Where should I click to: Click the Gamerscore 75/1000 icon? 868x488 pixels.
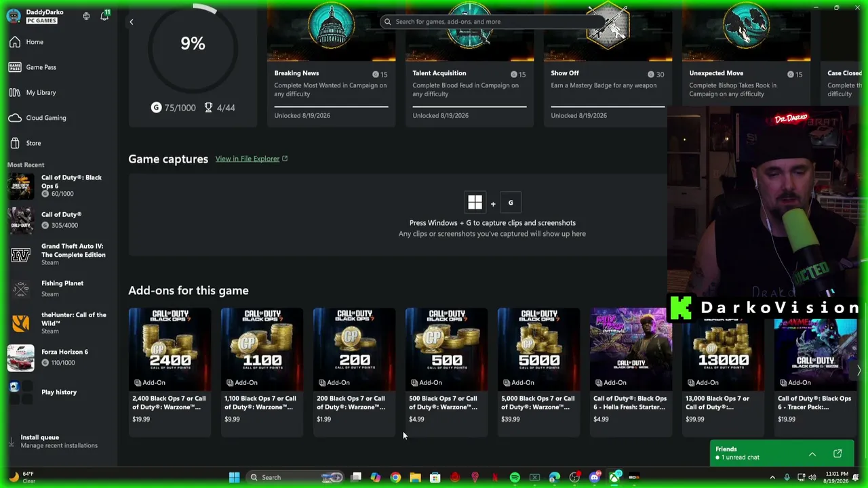[x=156, y=108]
